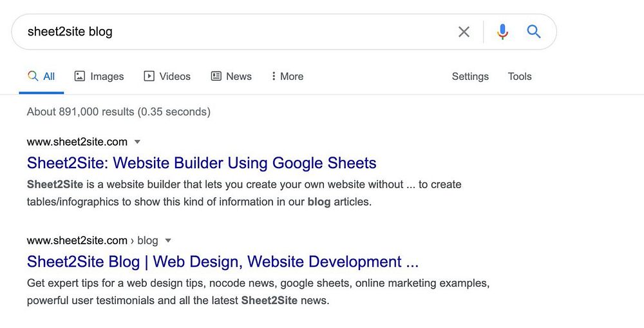Click the All tab magnifier icon
644x328 pixels.
(x=33, y=76)
